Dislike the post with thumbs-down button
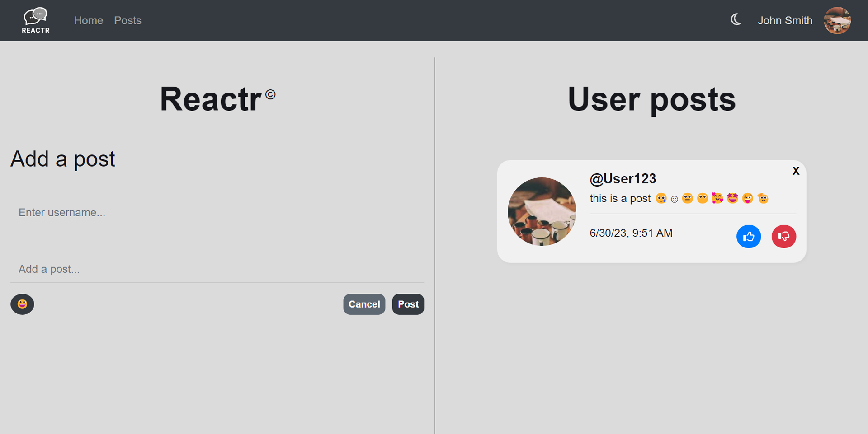This screenshot has height=434, width=868. click(783, 236)
